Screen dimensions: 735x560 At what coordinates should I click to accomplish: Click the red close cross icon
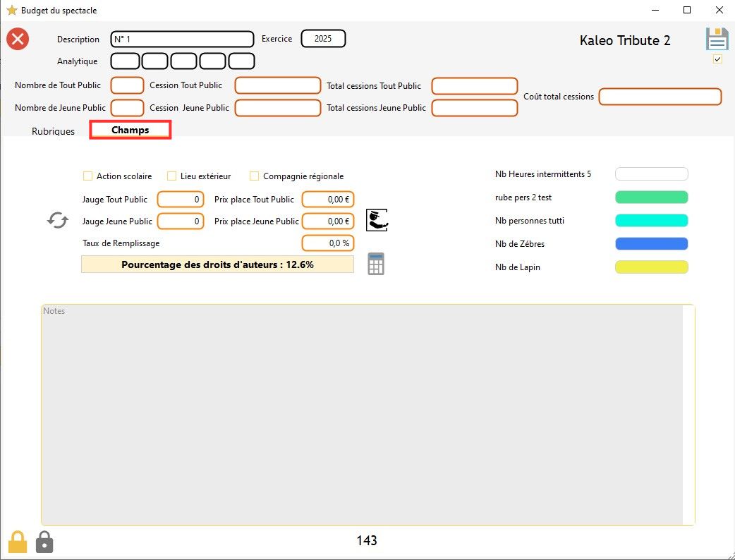[18, 39]
